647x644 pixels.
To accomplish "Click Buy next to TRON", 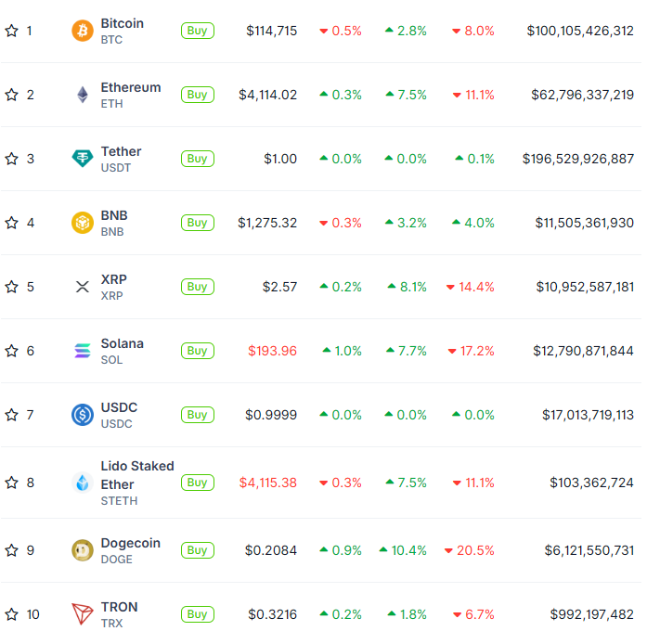I will click(197, 614).
